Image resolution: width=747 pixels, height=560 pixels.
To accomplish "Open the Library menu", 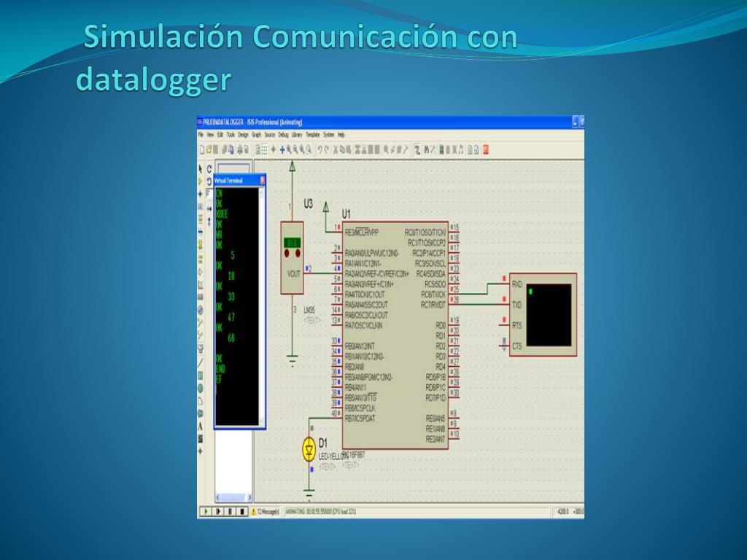I will pyautogui.click(x=297, y=135).
